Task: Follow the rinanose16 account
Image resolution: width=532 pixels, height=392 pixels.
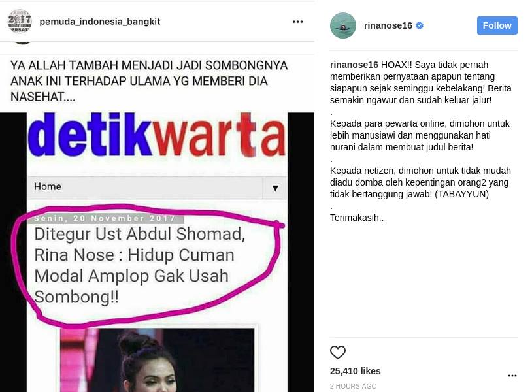Action: pyautogui.click(x=497, y=25)
